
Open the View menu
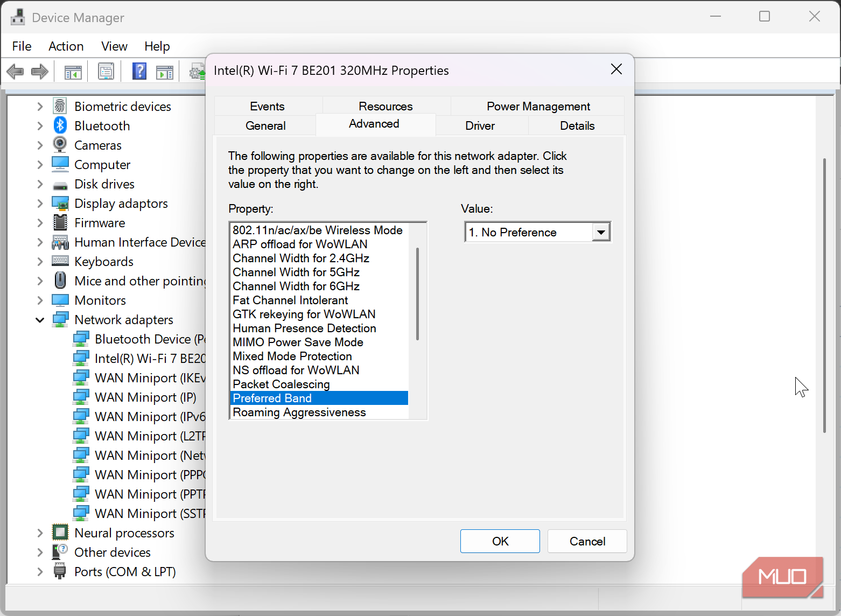115,46
